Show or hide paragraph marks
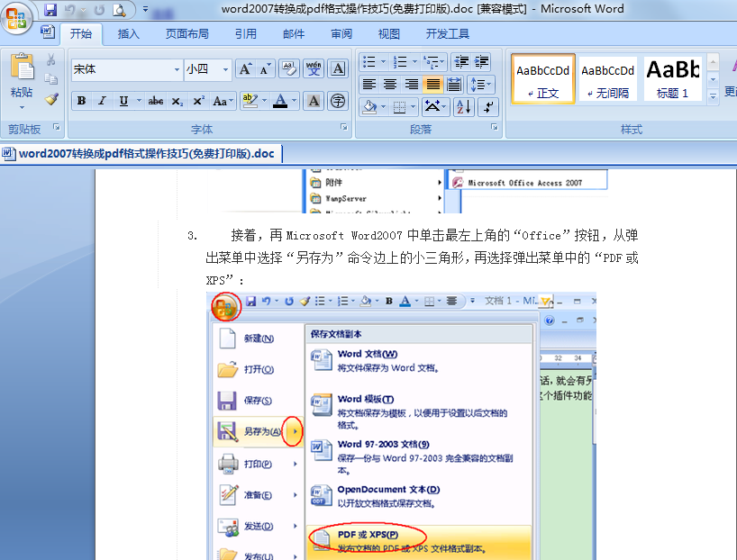The width and height of the screenshot is (737, 560). point(488,106)
